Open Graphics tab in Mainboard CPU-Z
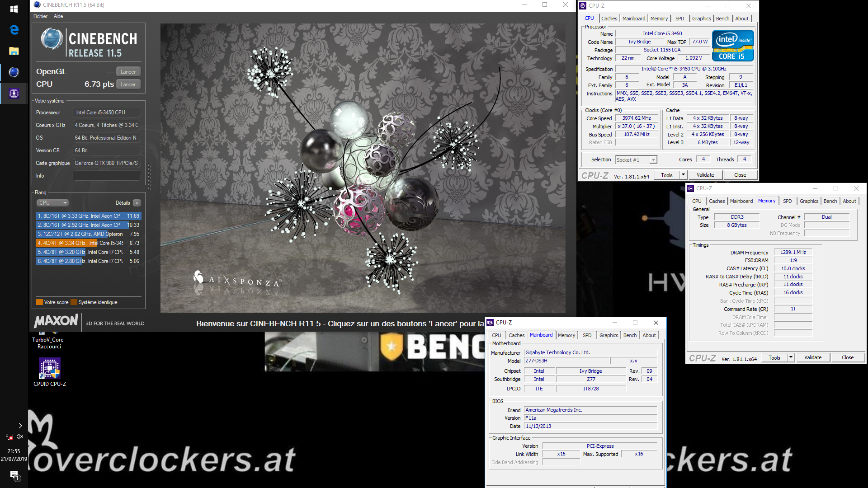The image size is (868, 488). (x=609, y=335)
